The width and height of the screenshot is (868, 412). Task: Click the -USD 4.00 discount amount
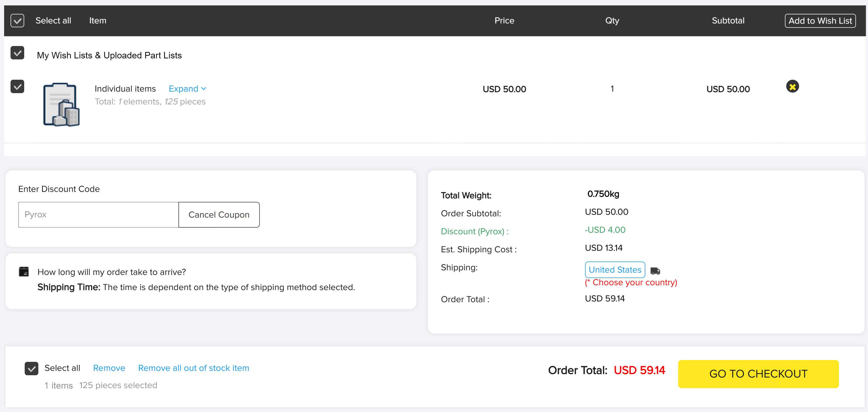coord(605,230)
